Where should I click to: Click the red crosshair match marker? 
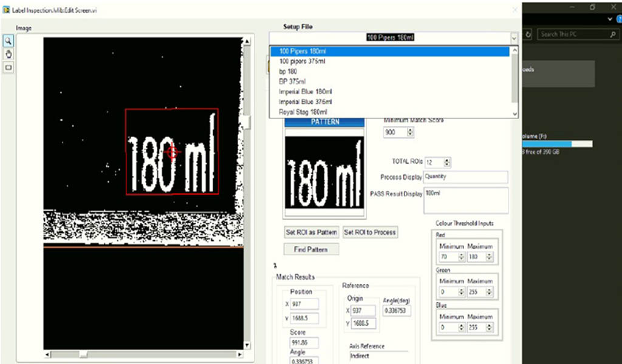click(173, 153)
